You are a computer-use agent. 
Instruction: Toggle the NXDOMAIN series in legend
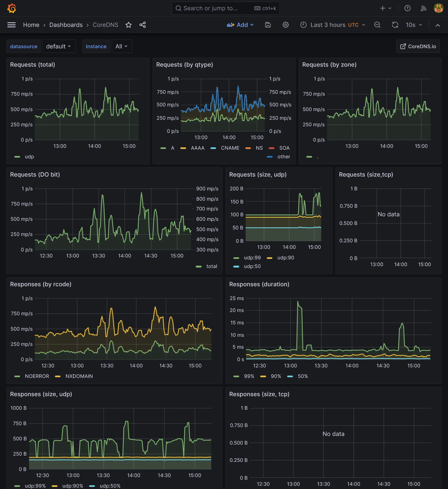pos(79,376)
